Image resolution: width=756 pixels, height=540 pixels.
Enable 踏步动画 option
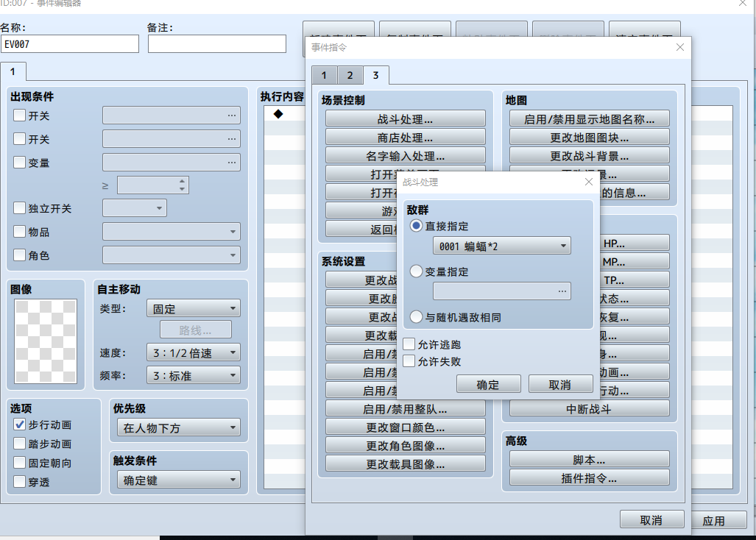coord(19,443)
